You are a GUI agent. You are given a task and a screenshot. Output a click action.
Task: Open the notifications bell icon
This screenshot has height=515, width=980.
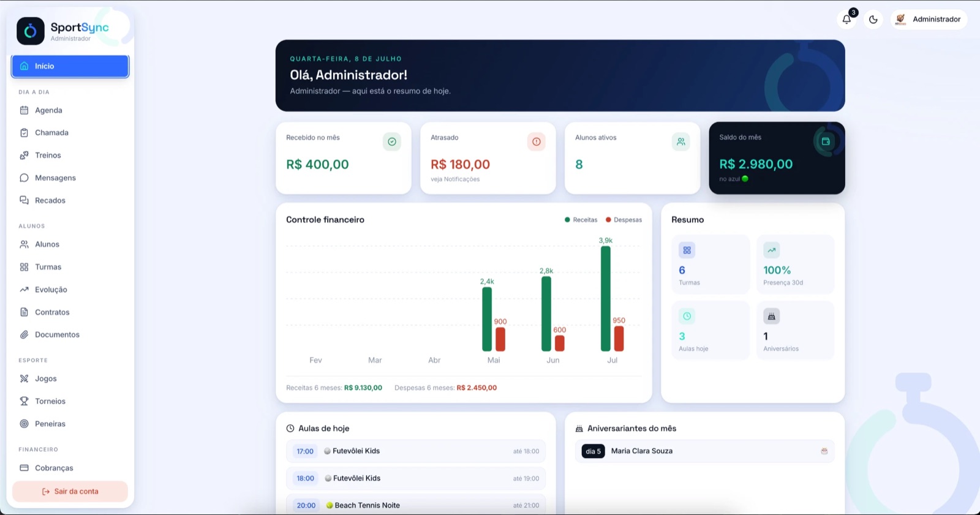point(846,20)
